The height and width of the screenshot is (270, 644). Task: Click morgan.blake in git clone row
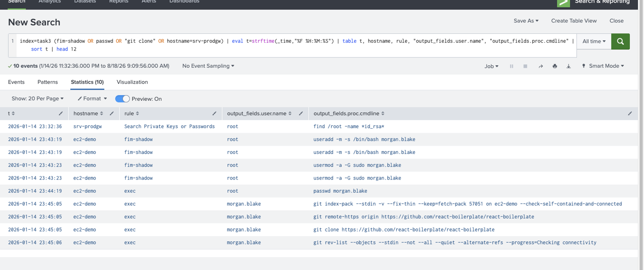[x=244, y=229]
